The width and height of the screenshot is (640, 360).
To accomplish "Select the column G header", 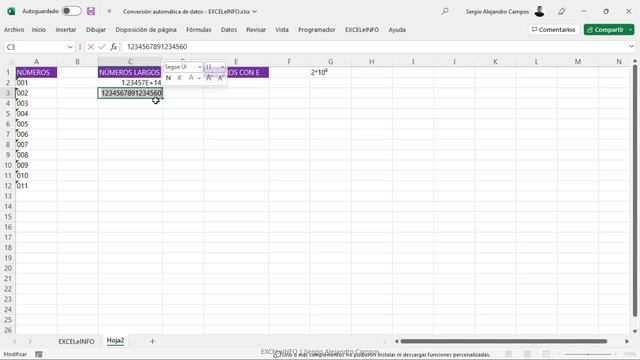I will coord(330,62).
